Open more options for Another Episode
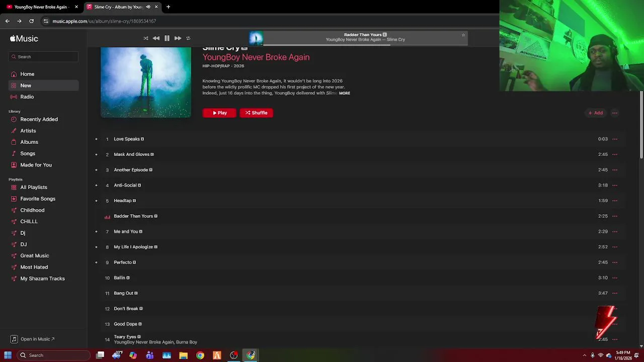Image resolution: width=644 pixels, height=362 pixels. tap(615, 170)
